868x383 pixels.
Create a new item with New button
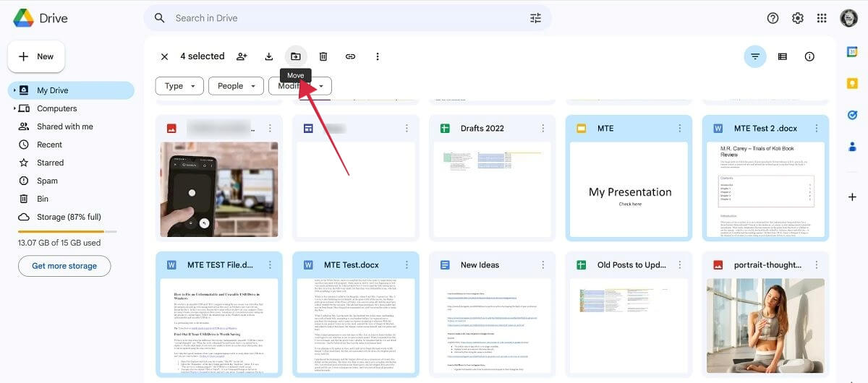click(36, 56)
